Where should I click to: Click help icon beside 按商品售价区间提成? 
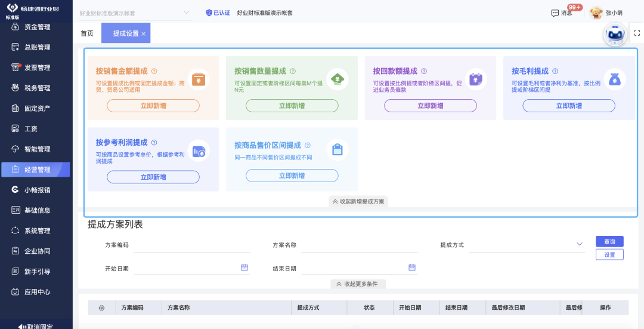point(308,145)
